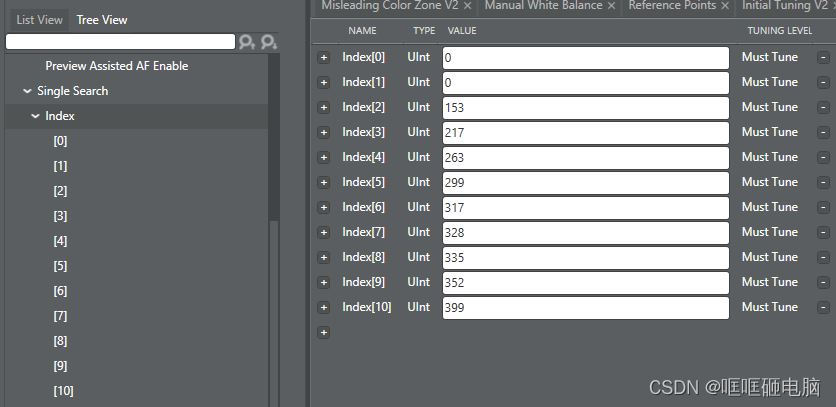Click the minus icon on Index[3] row
Screen dimensions: 836x407
823,133
